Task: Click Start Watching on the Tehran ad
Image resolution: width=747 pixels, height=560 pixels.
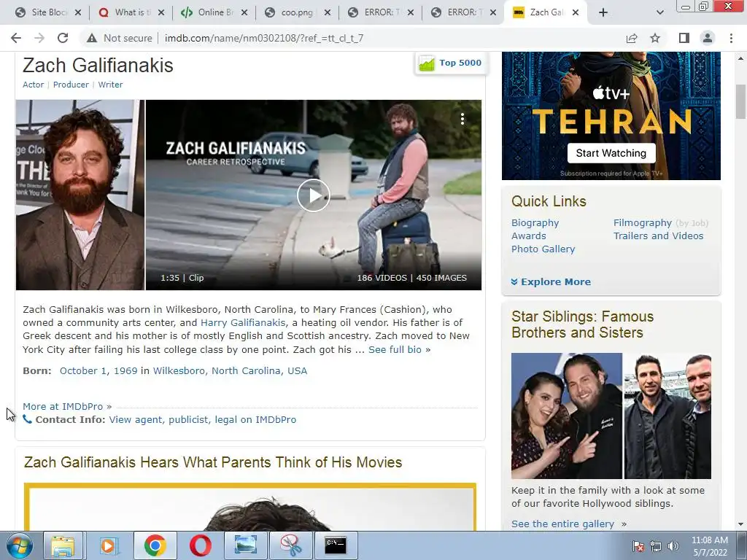Action: (611, 153)
